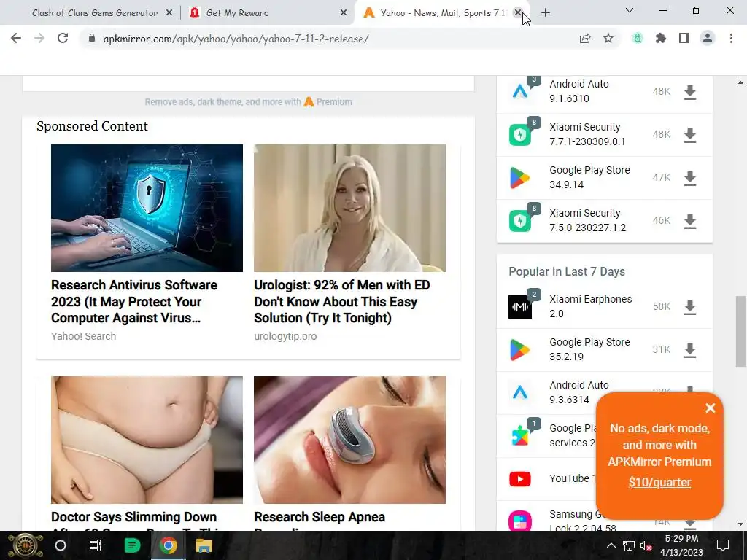This screenshot has height=560, width=747.
Task: Close the APKMirror Premium orange popup
Action: 711,408
